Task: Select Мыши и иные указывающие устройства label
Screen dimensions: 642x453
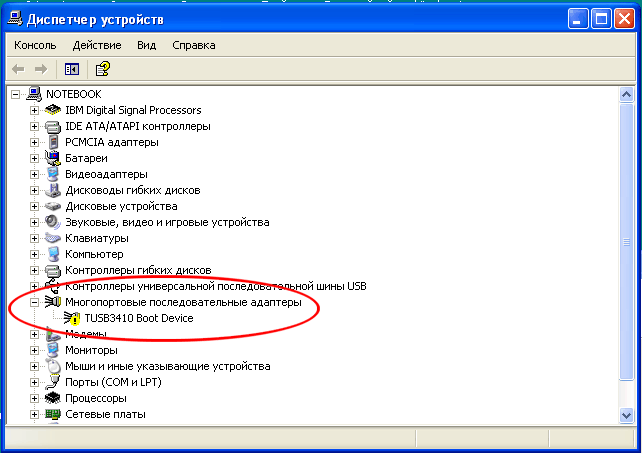Action: (x=167, y=366)
